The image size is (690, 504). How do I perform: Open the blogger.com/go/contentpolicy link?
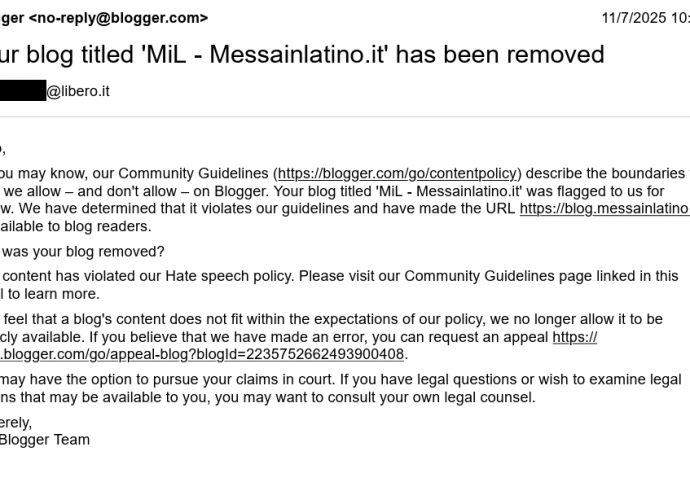point(397,173)
